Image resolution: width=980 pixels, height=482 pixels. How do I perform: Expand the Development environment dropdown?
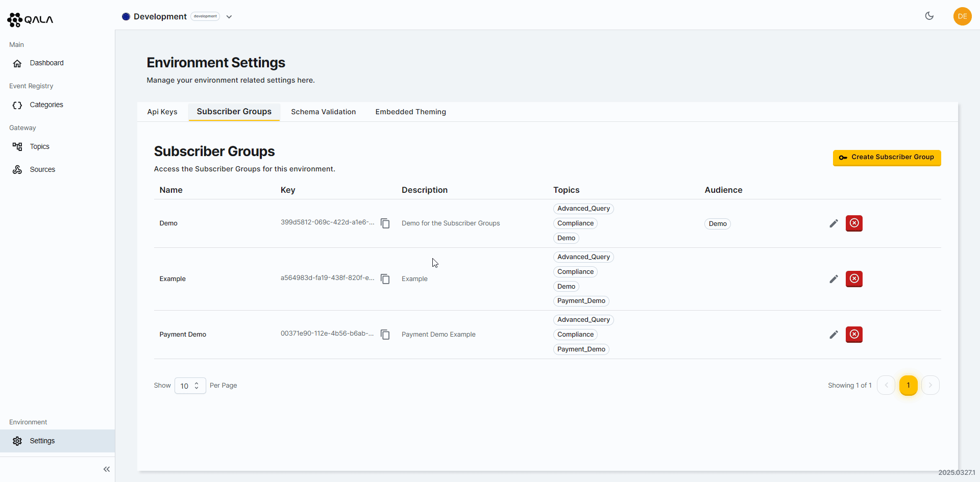(x=229, y=17)
